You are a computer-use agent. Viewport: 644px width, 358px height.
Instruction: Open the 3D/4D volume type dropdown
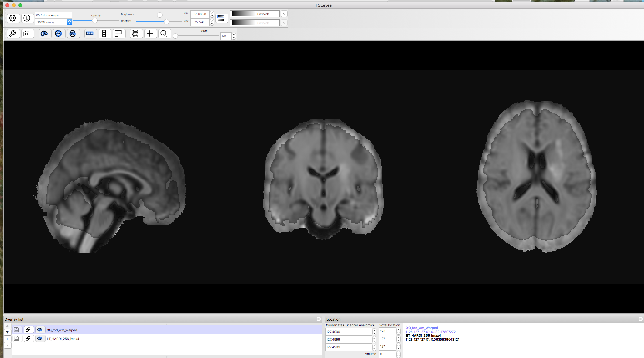(69, 22)
